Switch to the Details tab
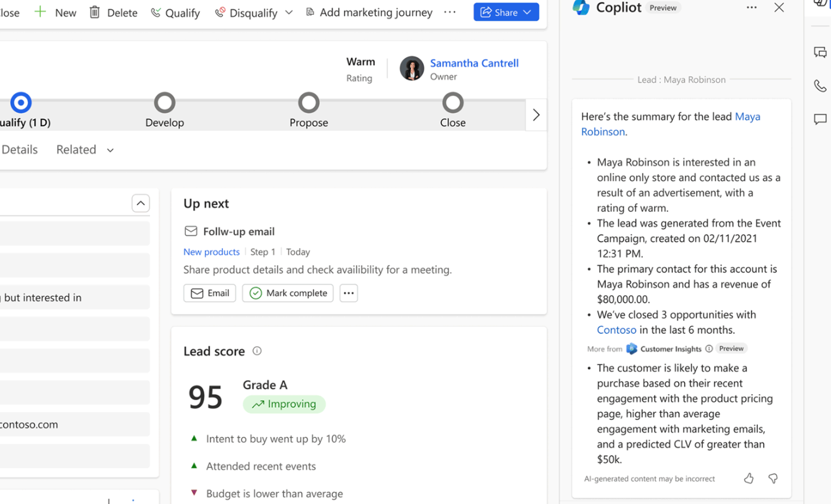Image resolution: width=831 pixels, height=504 pixels. click(20, 149)
